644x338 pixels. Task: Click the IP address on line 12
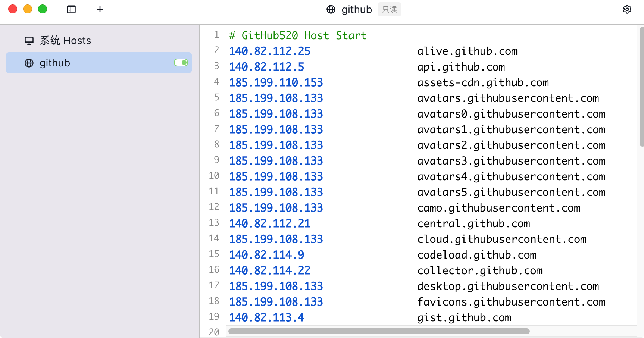pyautogui.click(x=276, y=208)
